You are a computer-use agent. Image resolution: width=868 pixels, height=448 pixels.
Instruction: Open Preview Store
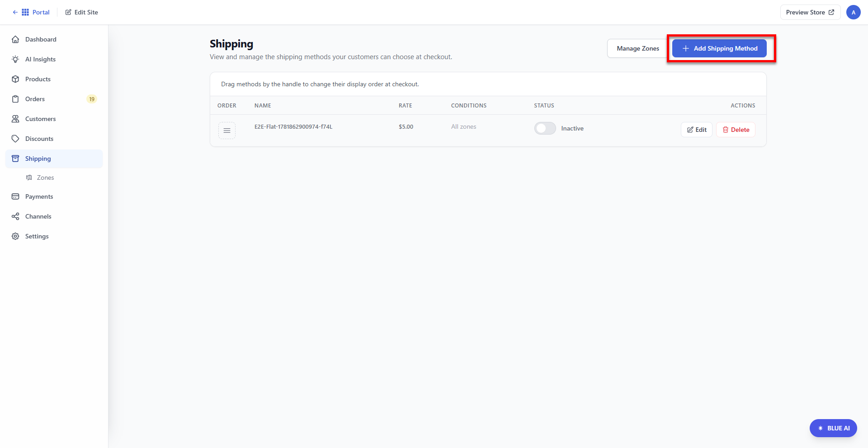(810, 12)
